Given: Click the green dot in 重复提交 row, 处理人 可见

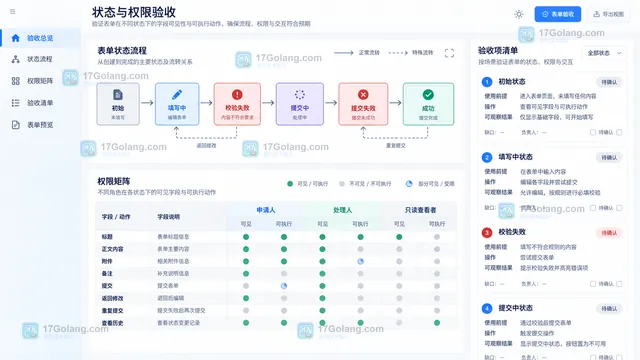Looking at the screenshot, I should click(322, 311).
